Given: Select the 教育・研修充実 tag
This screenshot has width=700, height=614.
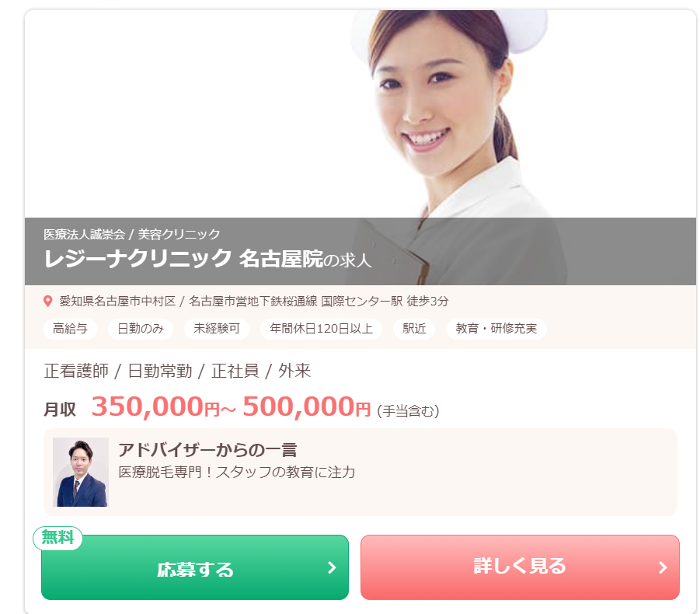Looking at the screenshot, I should click(496, 329).
